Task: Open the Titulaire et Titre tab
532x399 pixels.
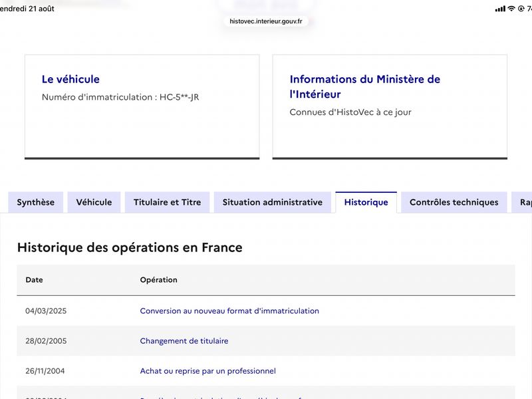Action: click(x=168, y=202)
